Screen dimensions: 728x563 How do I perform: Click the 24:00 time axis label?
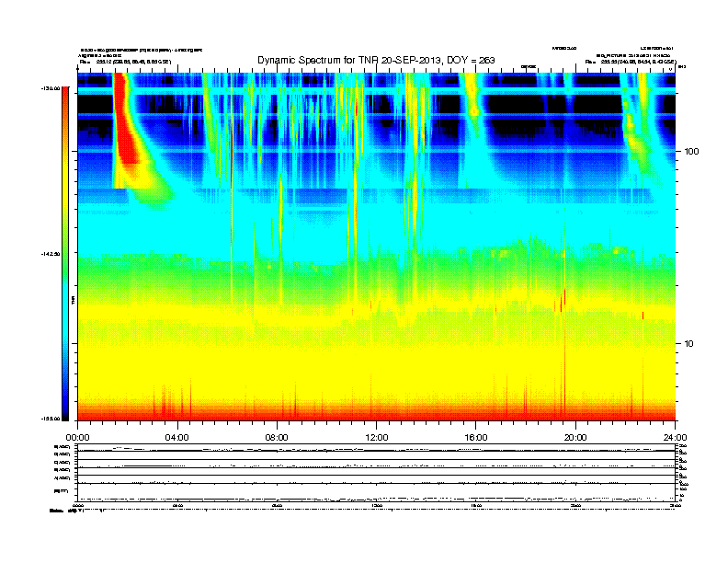tap(675, 438)
